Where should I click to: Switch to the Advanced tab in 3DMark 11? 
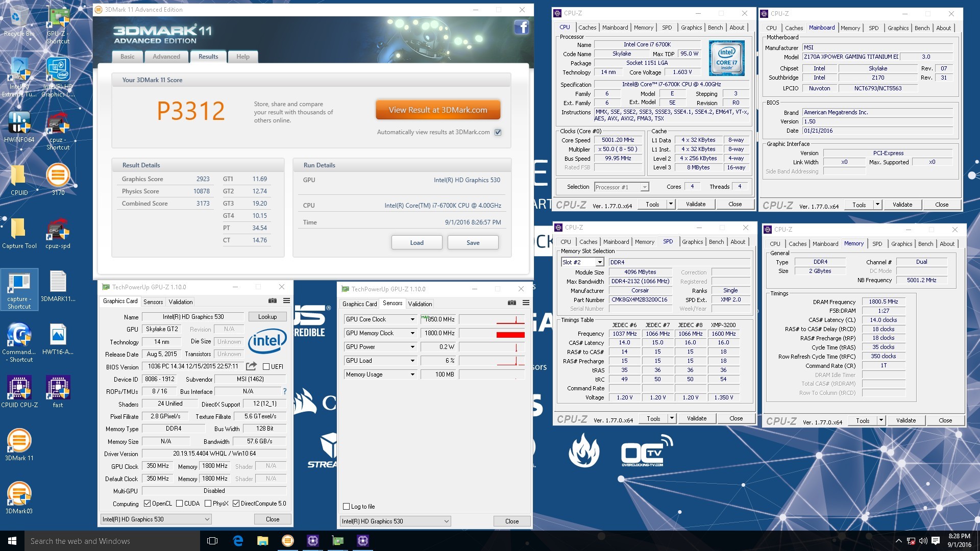pyautogui.click(x=166, y=57)
